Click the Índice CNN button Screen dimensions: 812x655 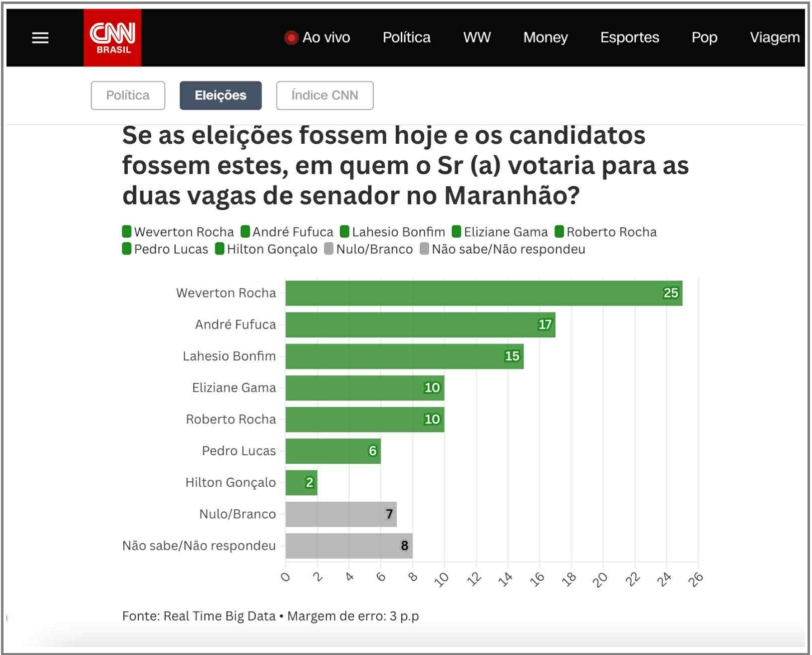point(324,95)
